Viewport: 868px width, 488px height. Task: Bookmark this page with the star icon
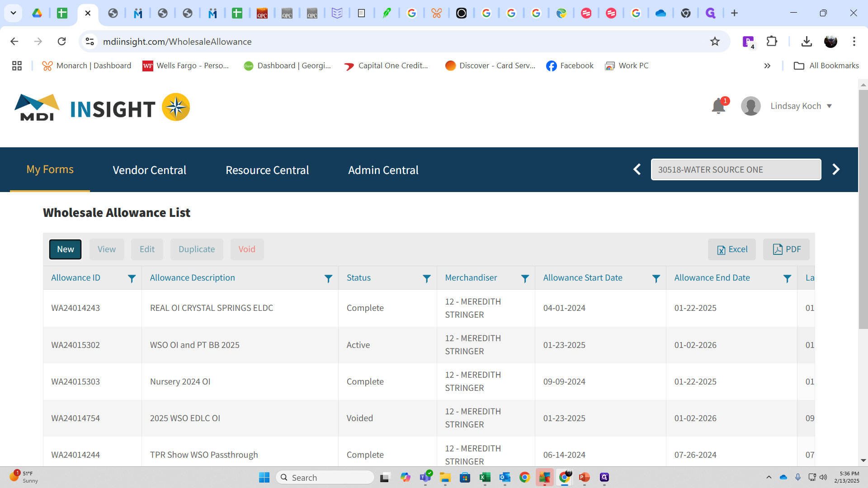pos(715,42)
